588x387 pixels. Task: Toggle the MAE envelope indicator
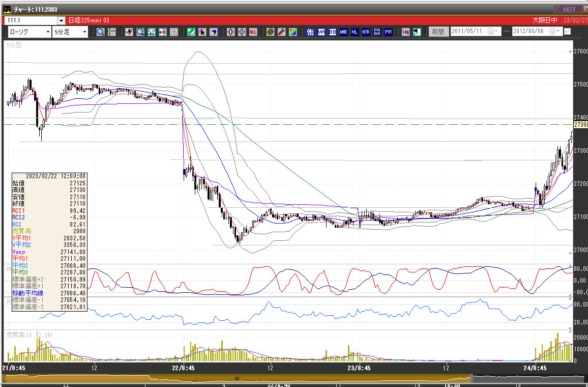(x=344, y=32)
